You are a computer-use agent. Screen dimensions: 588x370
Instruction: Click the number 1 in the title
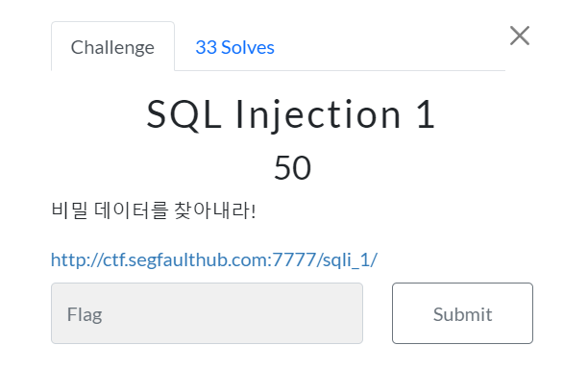[x=426, y=114]
